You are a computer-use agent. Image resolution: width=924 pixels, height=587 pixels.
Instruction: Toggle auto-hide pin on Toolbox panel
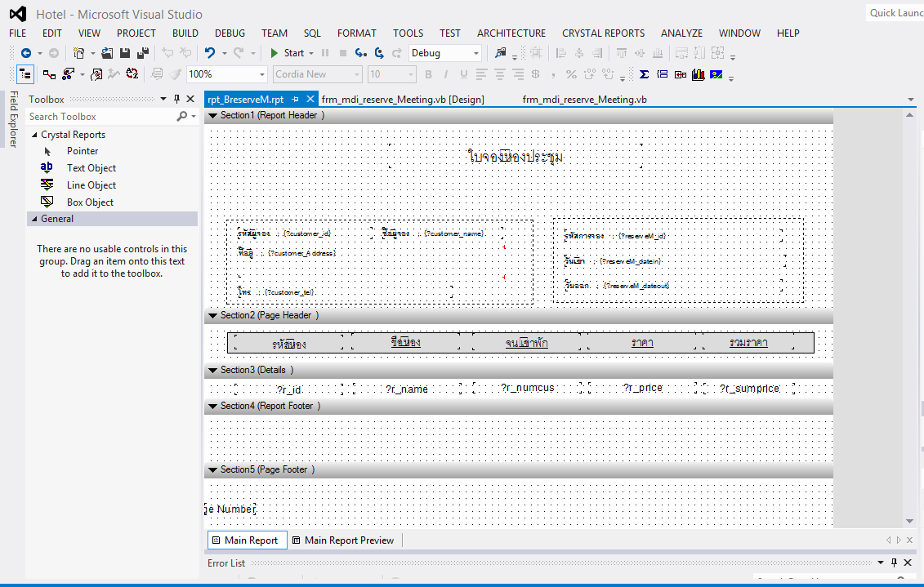[176, 99]
